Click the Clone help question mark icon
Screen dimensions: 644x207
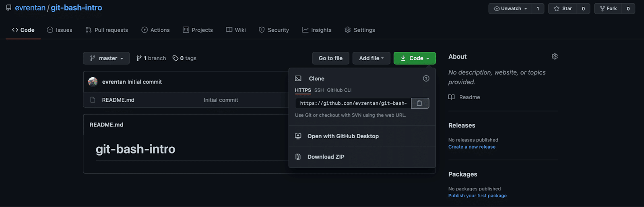[x=426, y=78]
